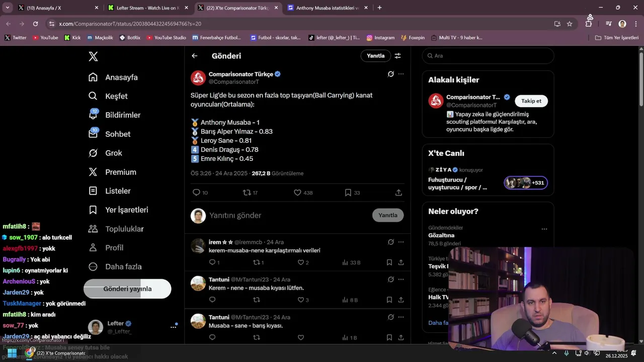Open Anasayfa home page
This screenshot has height=362, width=644.
(113, 77)
